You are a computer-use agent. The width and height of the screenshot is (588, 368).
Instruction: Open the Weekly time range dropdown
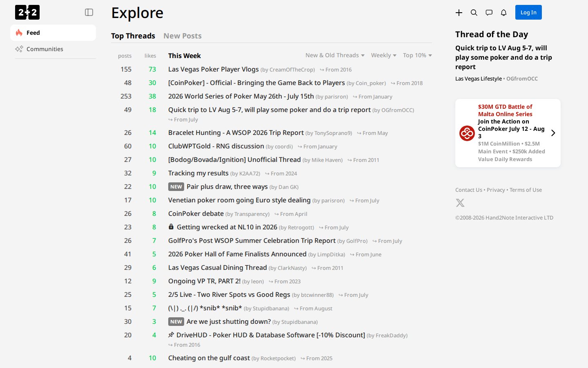[x=383, y=55]
